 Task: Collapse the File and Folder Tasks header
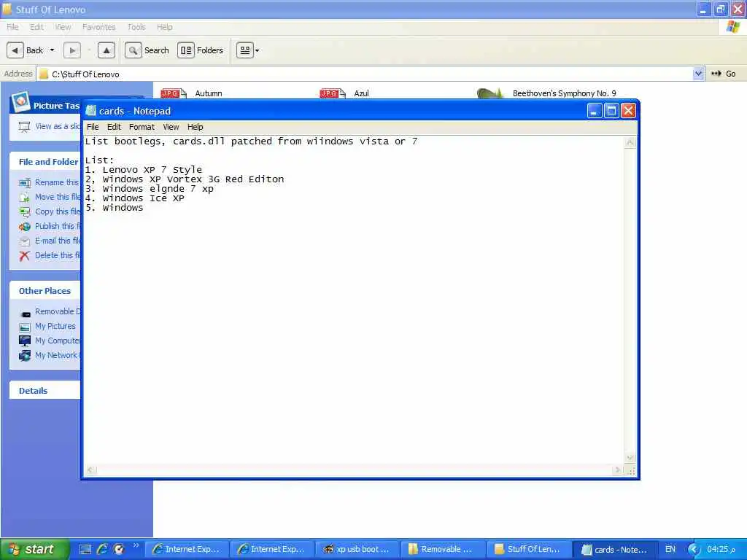click(x=44, y=161)
